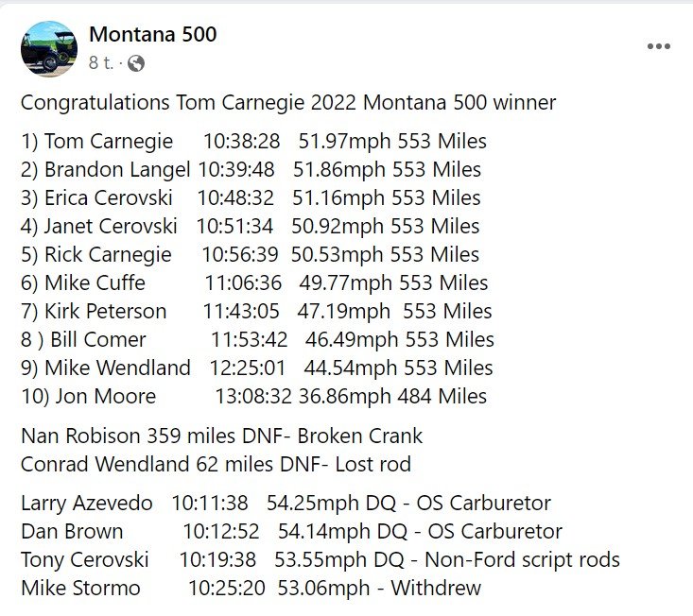This screenshot has height=616, width=693.
Task: Click the Rick Carnegie fifth place line
Action: [250, 255]
